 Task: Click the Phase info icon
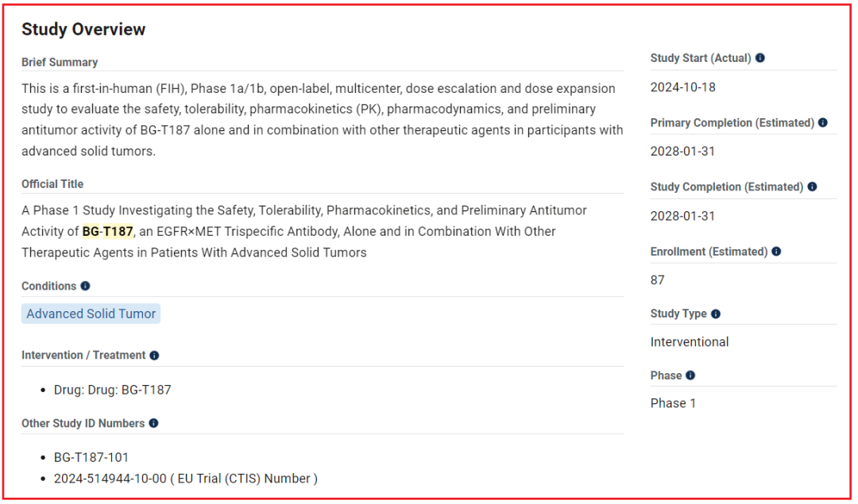click(x=690, y=375)
